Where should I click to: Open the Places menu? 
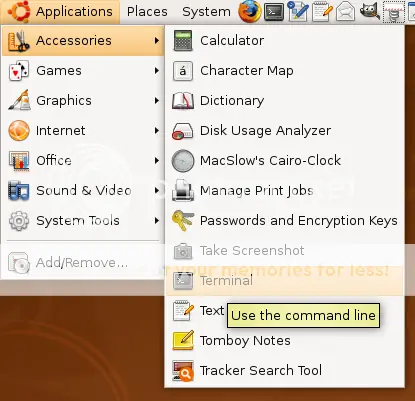click(x=147, y=12)
